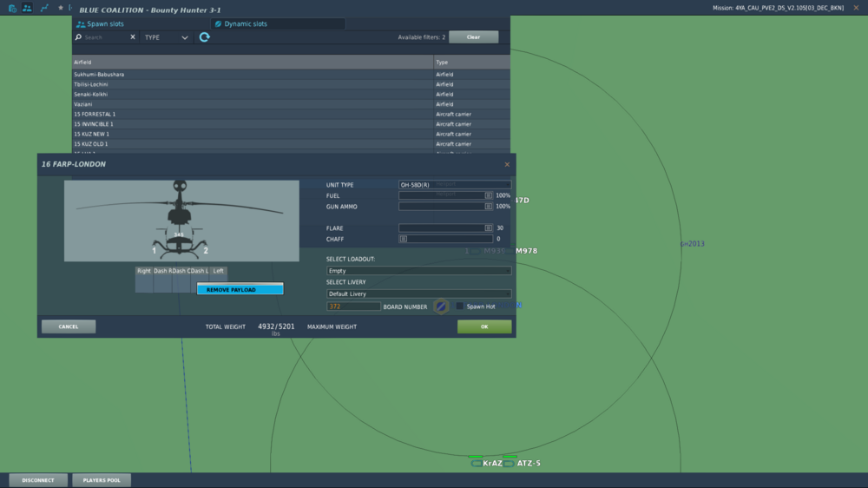Click the Clear filters button
Image resolution: width=868 pixels, height=488 pixels.
pyautogui.click(x=473, y=37)
